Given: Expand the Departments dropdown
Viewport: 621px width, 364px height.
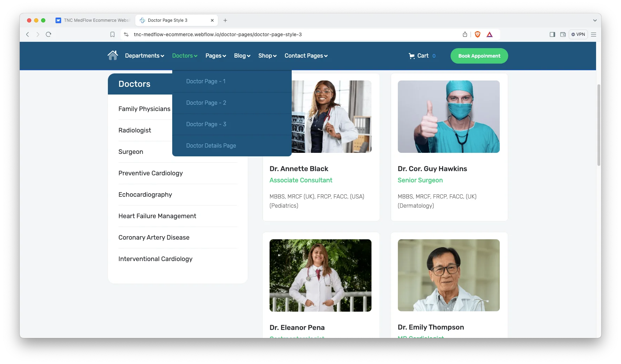Looking at the screenshot, I should 144,56.
